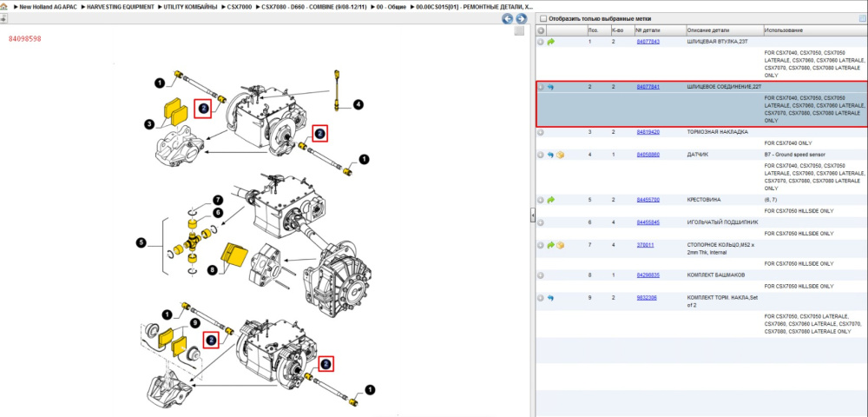Click description 'КОМПЛЕКТ БАШМАКОВ'
The height and width of the screenshot is (417, 868).
click(x=716, y=275)
